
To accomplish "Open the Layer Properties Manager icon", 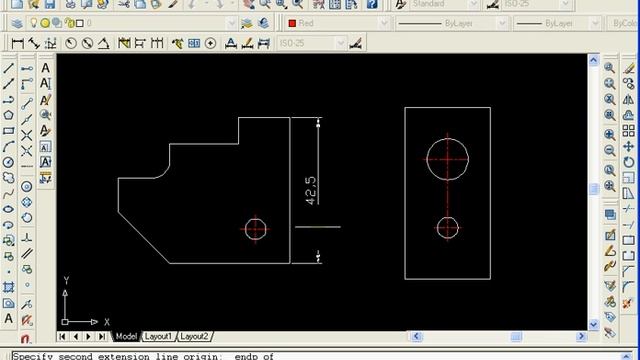I will (17, 23).
